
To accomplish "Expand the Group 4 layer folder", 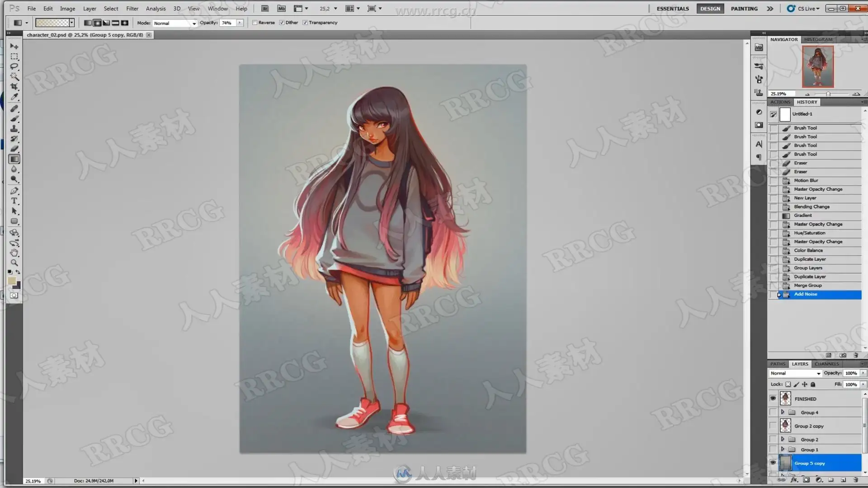I will pos(783,412).
